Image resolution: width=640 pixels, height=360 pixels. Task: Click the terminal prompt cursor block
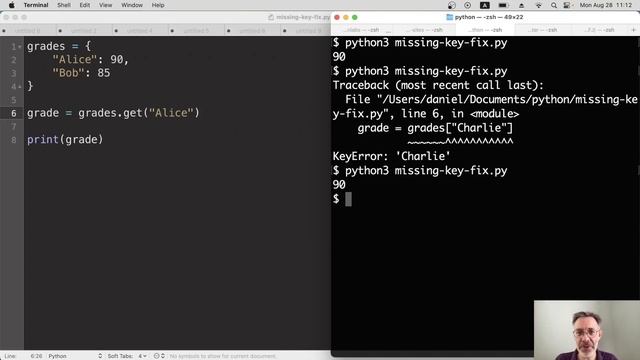pyautogui.click(x=348, y=199)
